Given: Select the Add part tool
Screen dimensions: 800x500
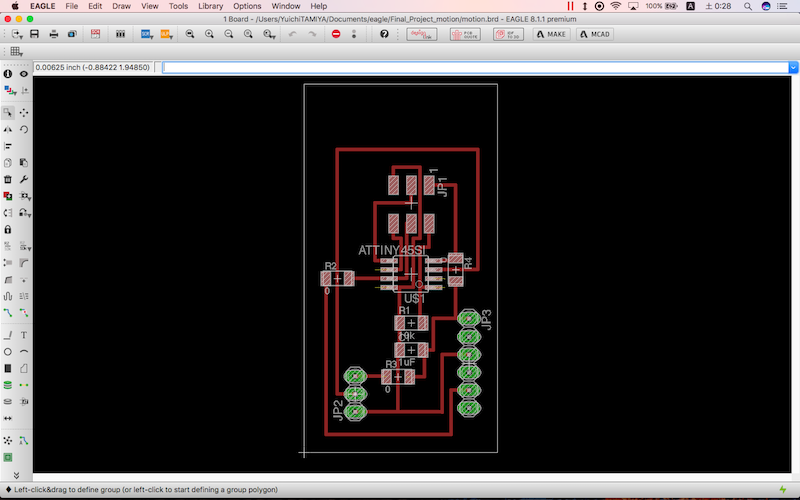Looking at the screenshot, I should tap(8, 196).
